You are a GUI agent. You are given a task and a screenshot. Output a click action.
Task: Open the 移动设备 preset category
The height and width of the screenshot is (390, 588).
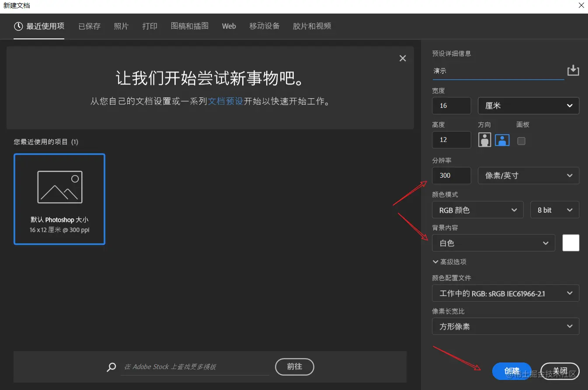[264, 26]
